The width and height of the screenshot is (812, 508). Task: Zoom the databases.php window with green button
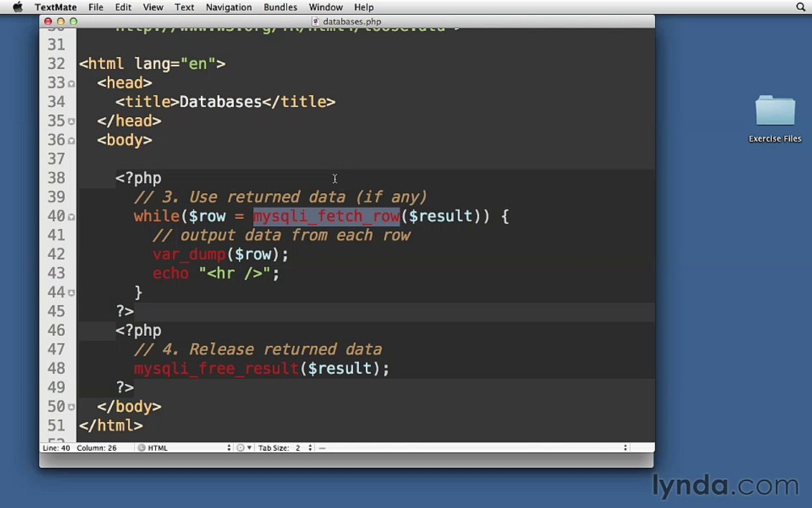(73, 21)
